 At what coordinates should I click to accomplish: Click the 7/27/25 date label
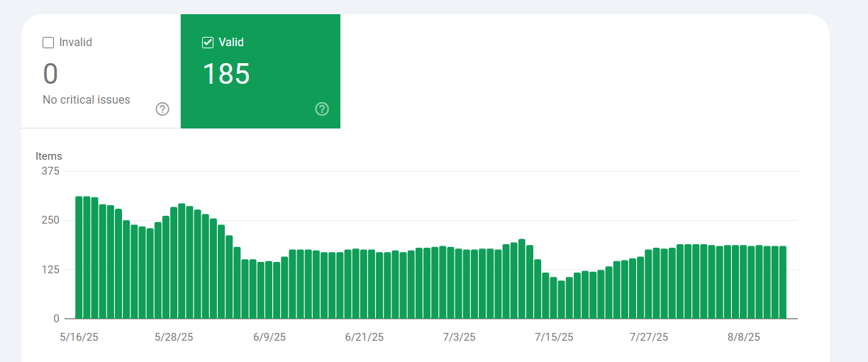650,337
